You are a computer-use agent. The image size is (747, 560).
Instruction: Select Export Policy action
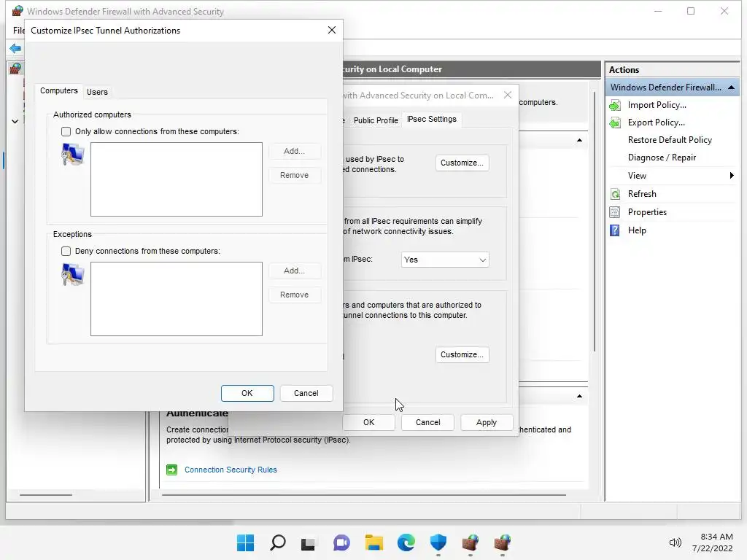coord(656,122)
